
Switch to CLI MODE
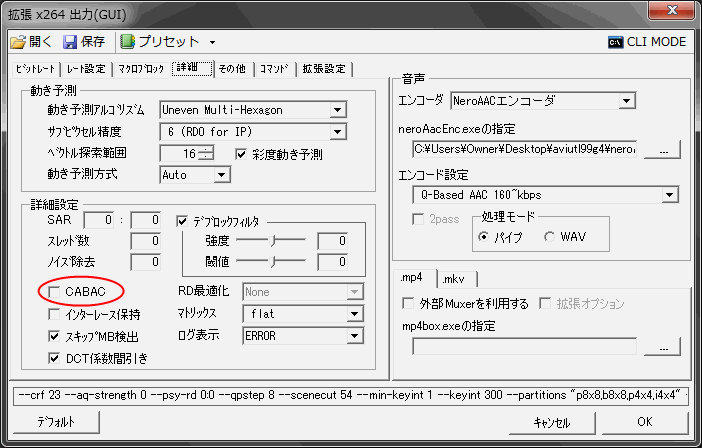click(647, 42)
